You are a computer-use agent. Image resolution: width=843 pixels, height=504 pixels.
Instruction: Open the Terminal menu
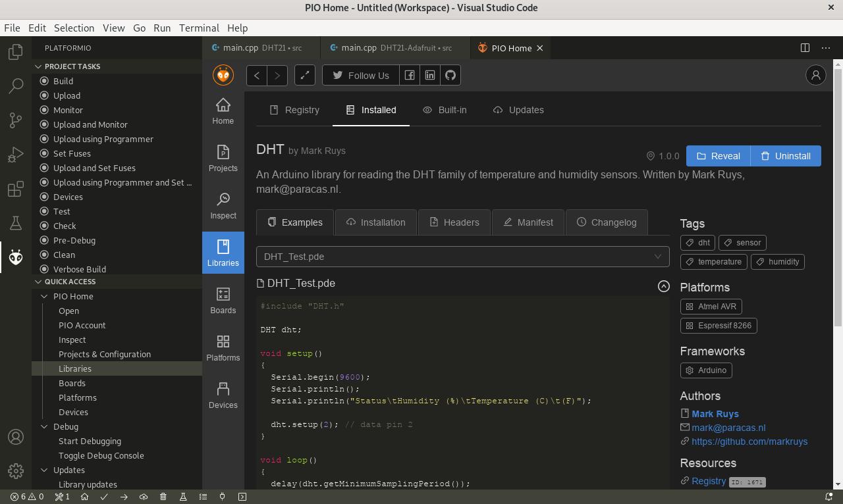coord(199,28)
